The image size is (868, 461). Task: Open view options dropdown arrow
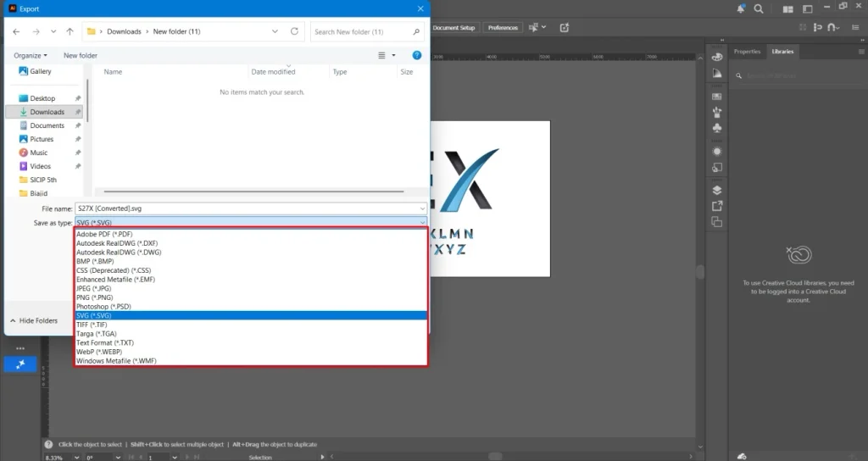[393, 55]
